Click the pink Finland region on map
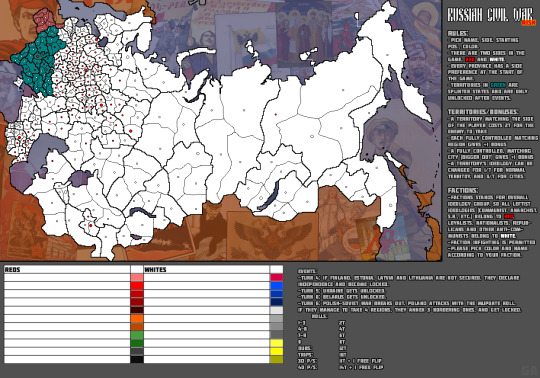Viewport: 540px width, 378px height. click(x=45, y=20)
